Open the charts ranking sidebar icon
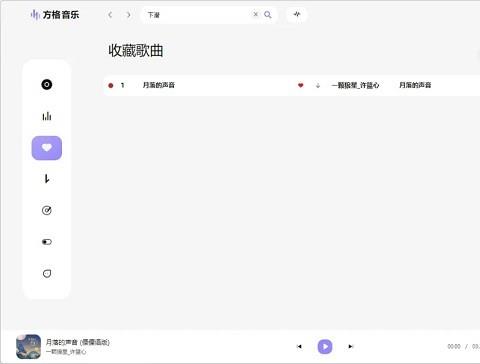The image size is (480, 364). coord(47,116)
